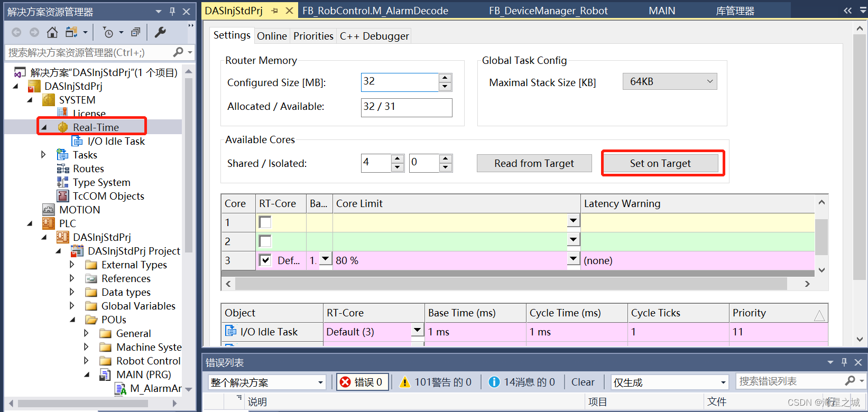Image resolution: width=868 pixels, height=412 pixels.
Task: Increase Shared cores stepper value
Action: click(398, 159)
